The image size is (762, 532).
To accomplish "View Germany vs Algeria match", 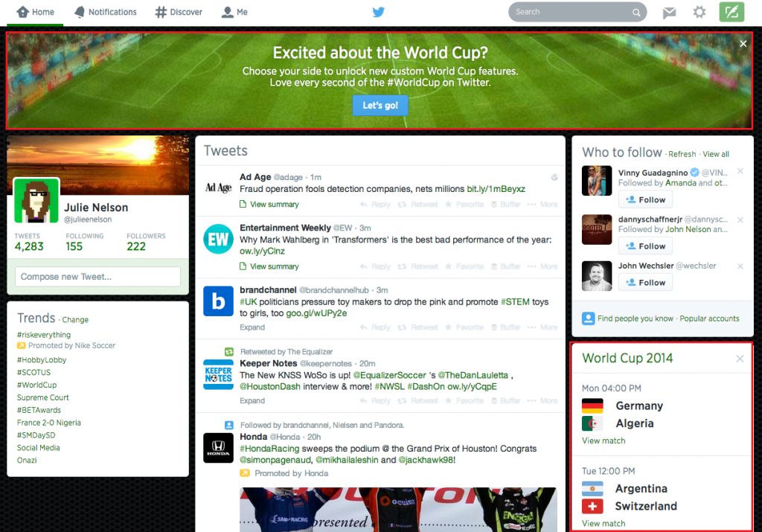I will tap(603, 440).
